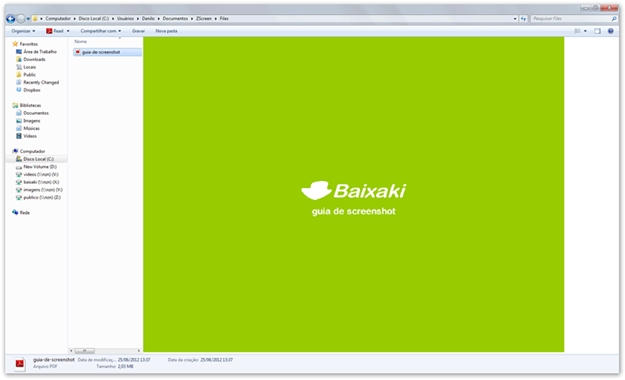
Task: Click the horizontal scrollbar under file list
Action: pos(105,351)
